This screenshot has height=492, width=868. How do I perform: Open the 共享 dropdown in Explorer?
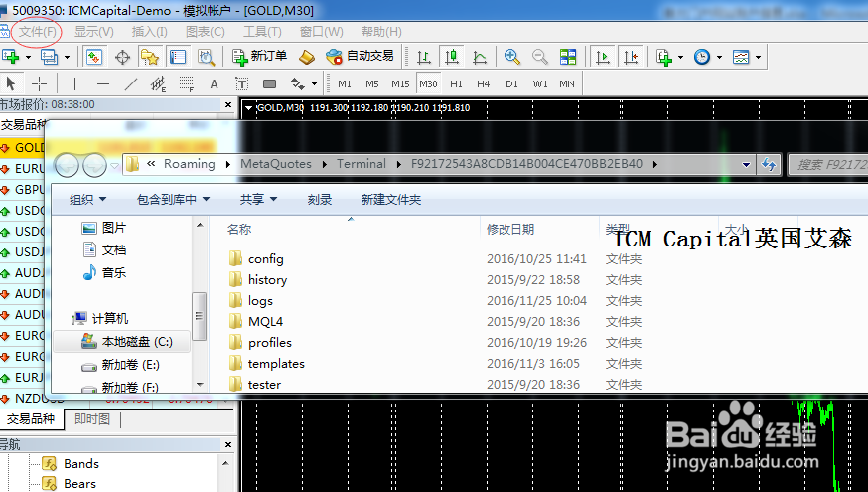coord(258,200)
